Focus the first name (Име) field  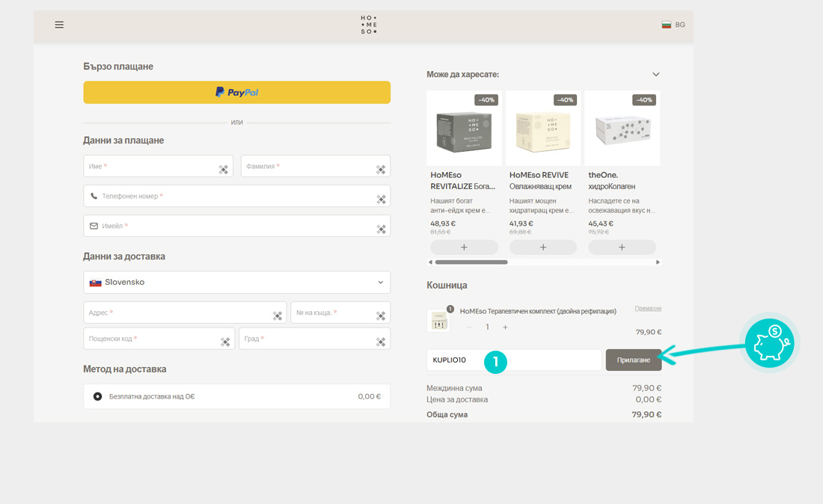pyautogui.click(x=158, y=166)
